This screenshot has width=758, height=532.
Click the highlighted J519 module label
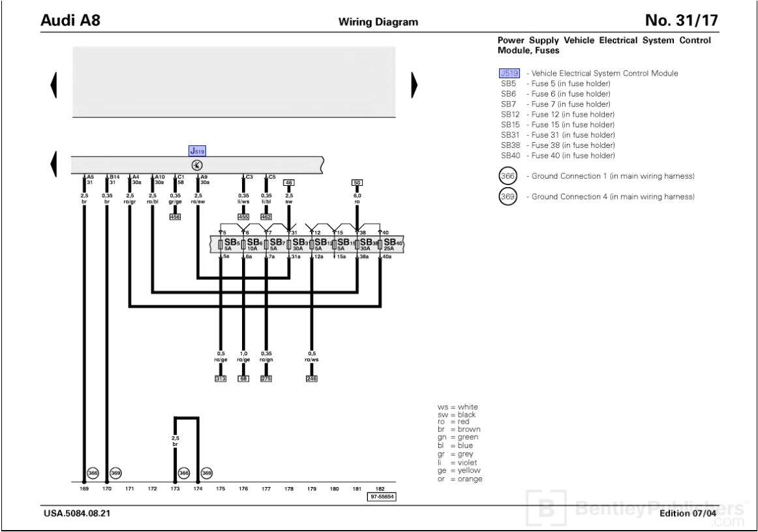(x=197, y=150)
